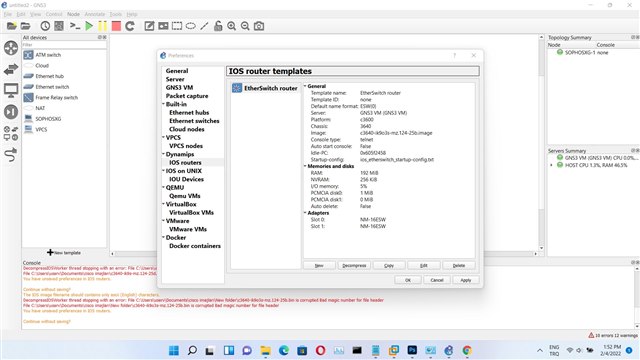The height and width of the screenshot is (360, 640).
Task: Open new blank project toolbar icon
Action: click(x=11, y=26)
